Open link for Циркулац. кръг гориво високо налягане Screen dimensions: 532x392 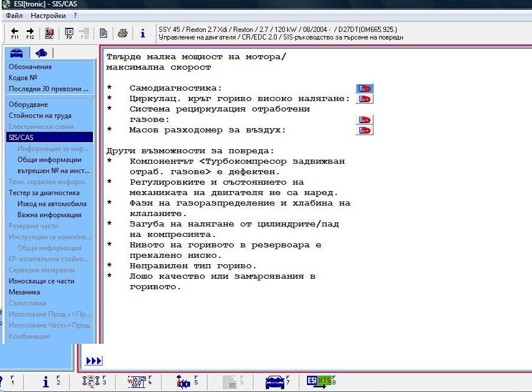tap(364, 99)
